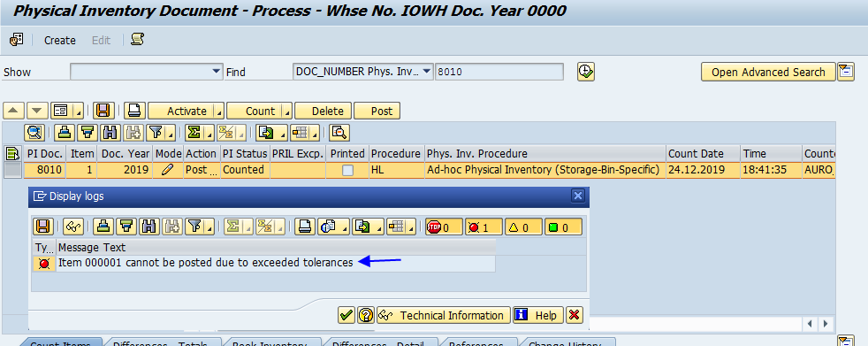The height and width of the screenshot is (346, 868).
Task: Open Details magnifier icon in main grid toolbar
Action: pos(34,133)
